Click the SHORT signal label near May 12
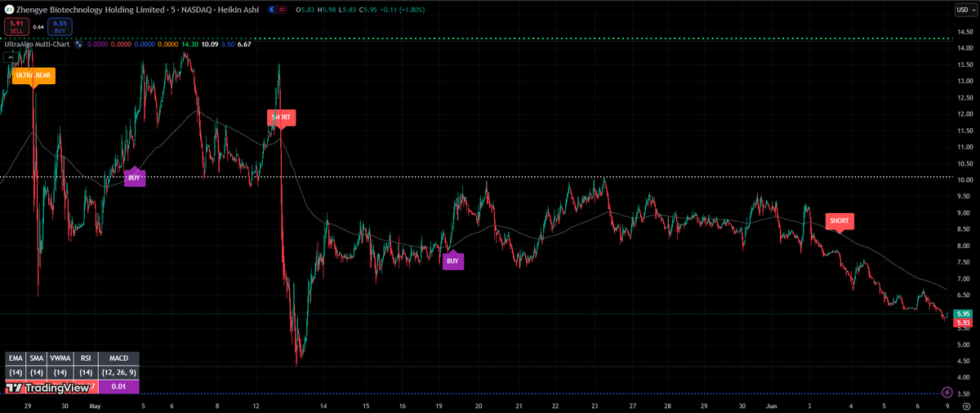 tap(280, 118)
